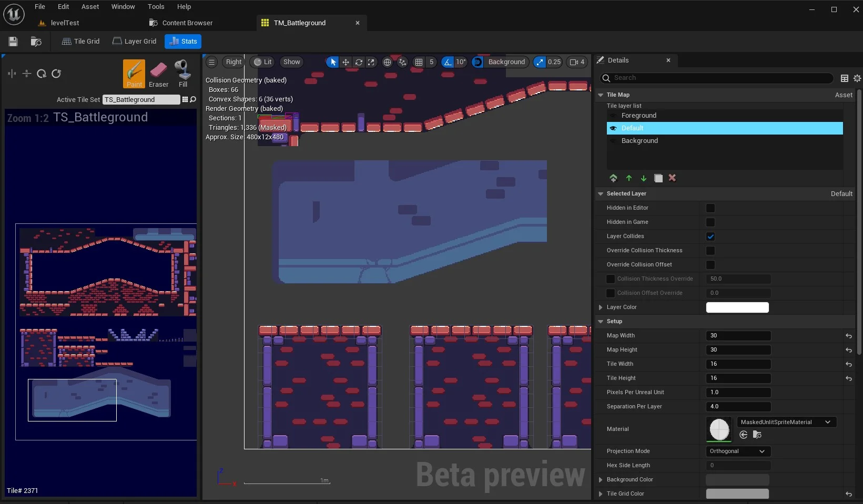Toggle the Layer Grid button
The height and width of the screenshot is (504, 863).
[135, 42]
